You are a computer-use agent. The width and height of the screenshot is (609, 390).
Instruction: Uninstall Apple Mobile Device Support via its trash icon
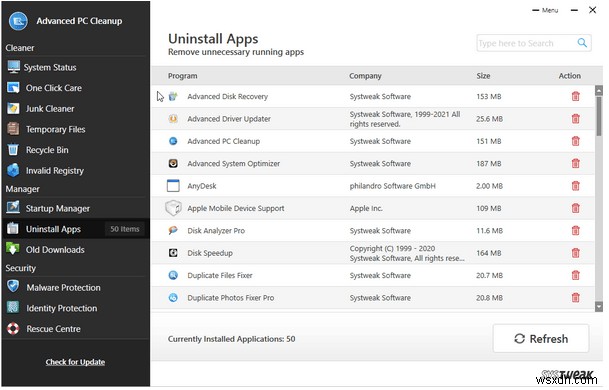[x=575, y=208]
